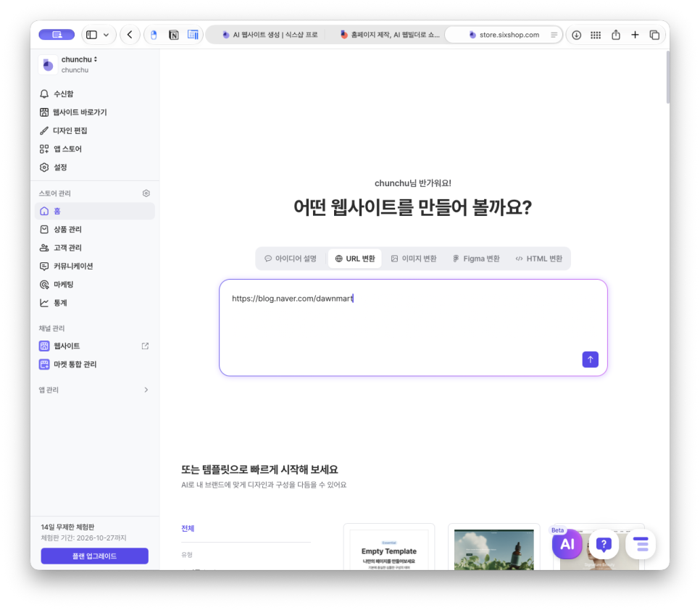Open 커뮤니케이션 in sidebar
The width and height of the screenshot is (700, 610).
(66, 266)
